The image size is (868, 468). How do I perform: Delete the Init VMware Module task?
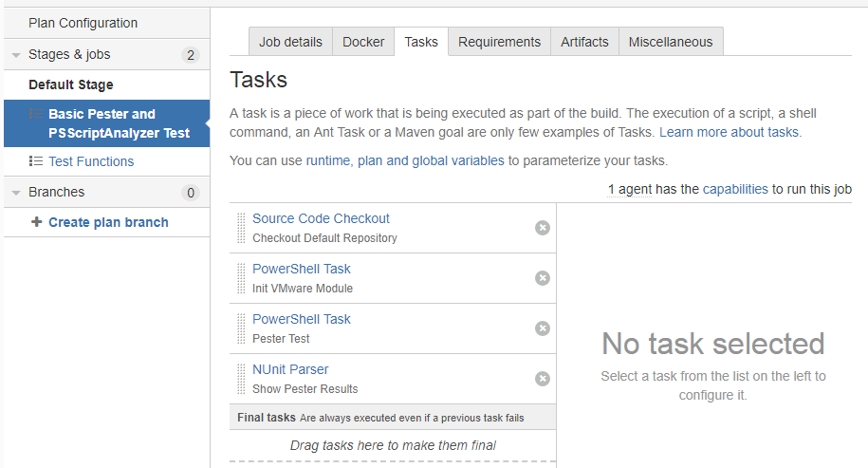coord(543,278)
